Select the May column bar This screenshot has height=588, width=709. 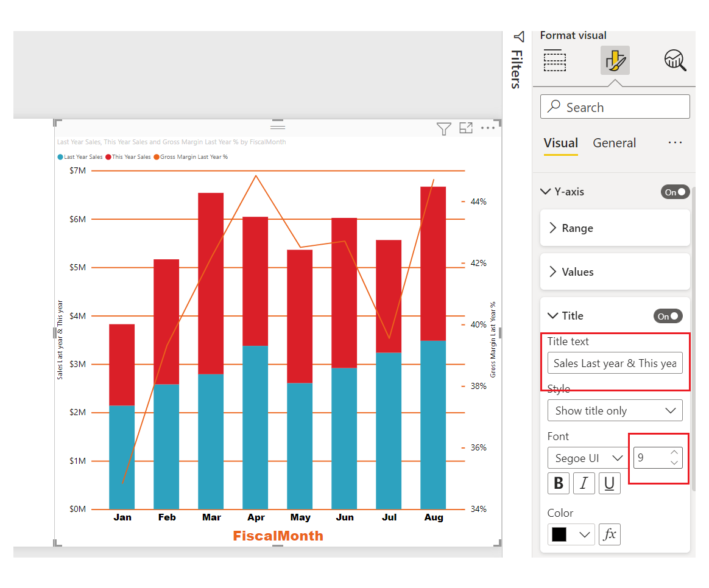coord(300,379)
